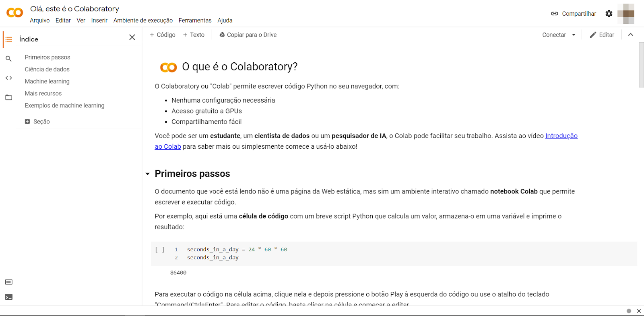Click the notebook title Olá, este é o Colaboratory

click(75, 9)
